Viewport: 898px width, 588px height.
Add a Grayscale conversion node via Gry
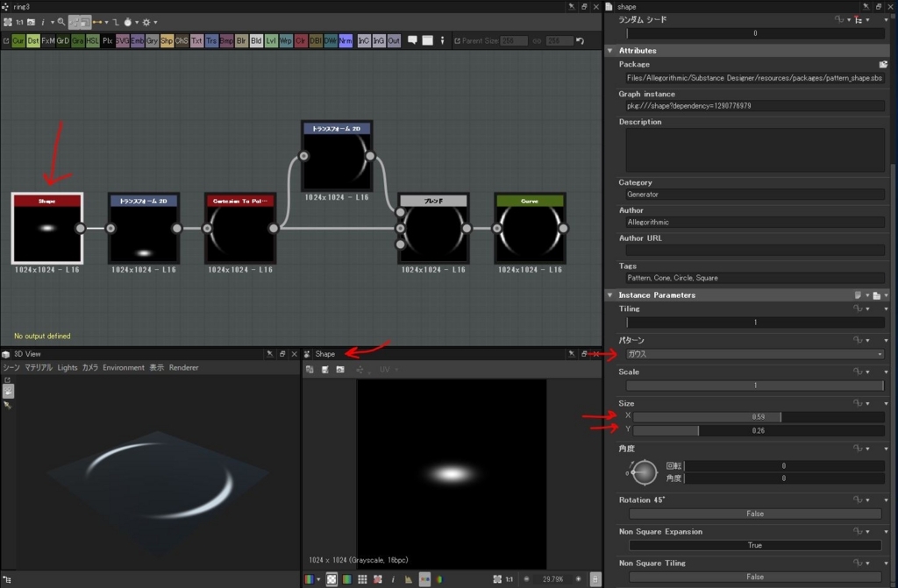click(x=152, y=40)
